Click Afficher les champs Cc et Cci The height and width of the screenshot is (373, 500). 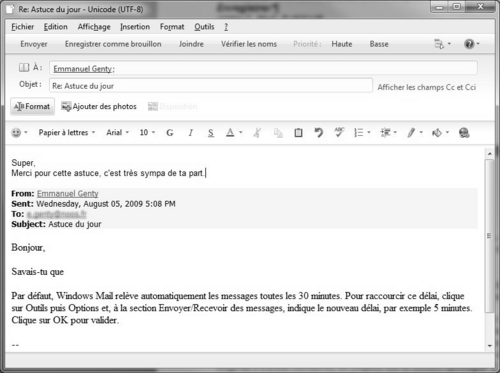click(x=427, y=87)
